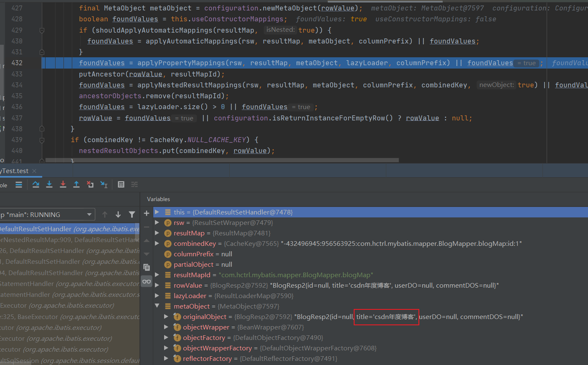The image size is (588, 365).
Task: Click the fold end marker at line 431
Action: [x=42, y=52]
